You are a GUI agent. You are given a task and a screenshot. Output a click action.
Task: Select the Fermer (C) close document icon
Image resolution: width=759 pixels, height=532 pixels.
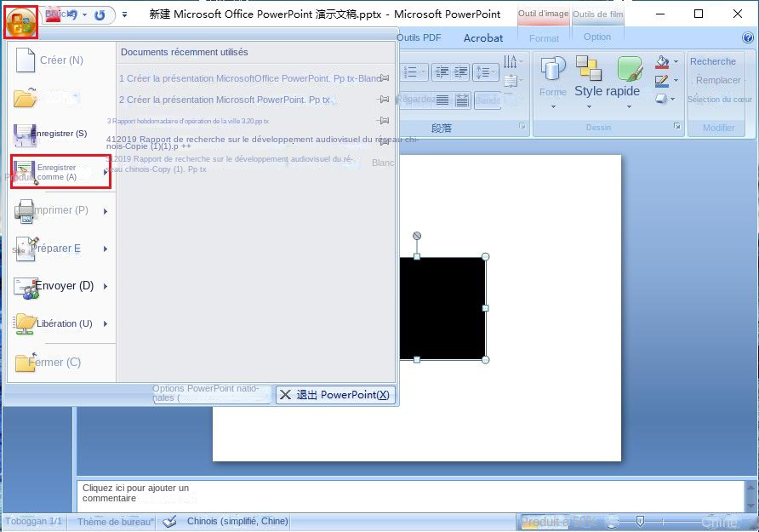point(26,362)
